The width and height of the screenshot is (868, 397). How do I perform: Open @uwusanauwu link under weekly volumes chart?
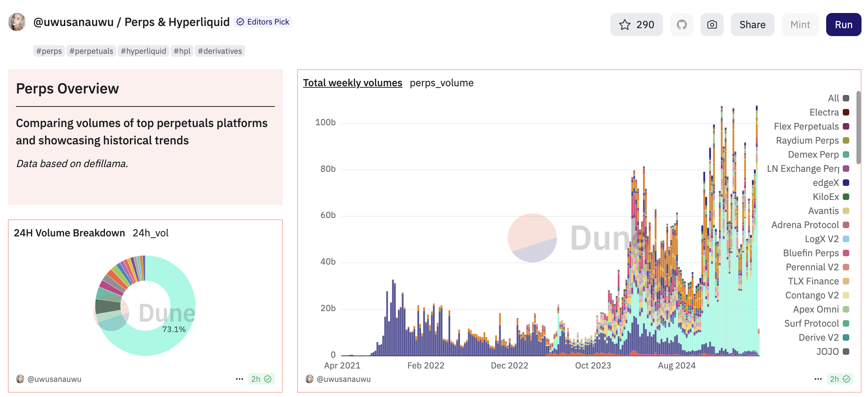pyautogui.click(x=343, y=379)
